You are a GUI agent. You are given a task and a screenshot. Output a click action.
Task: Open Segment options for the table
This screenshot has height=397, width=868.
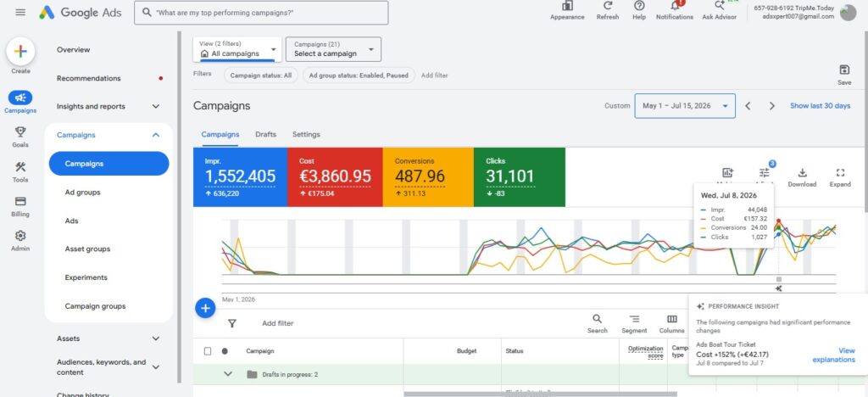634,324
